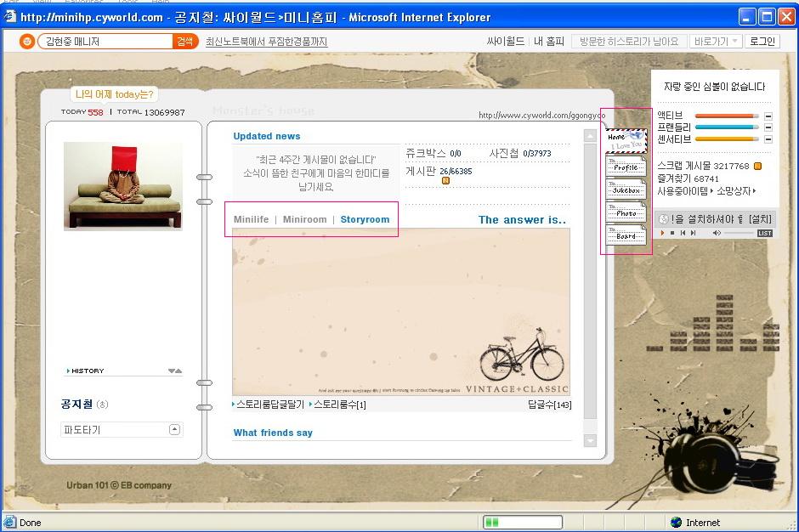
Task: Click the content scrollbar down arrow
Action: click(590, 440)
